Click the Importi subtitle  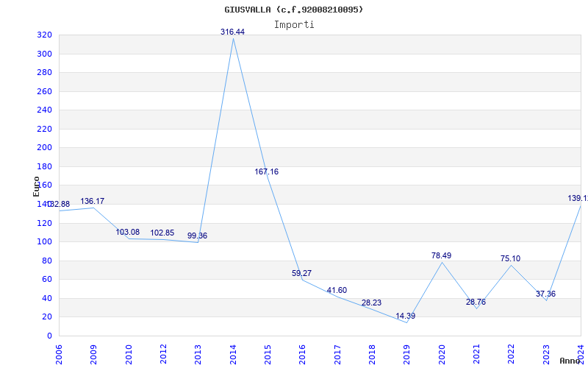[x=294, y=25]
